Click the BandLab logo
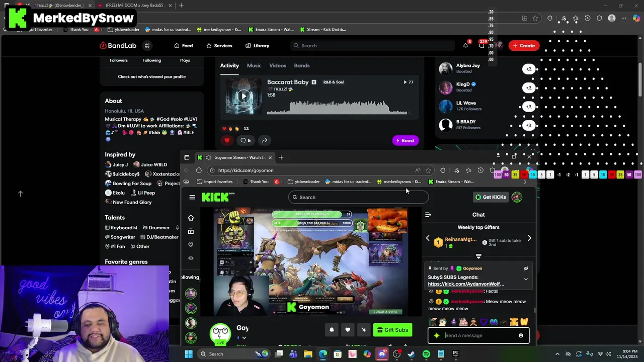644x362 pixels. pos(118,46)
